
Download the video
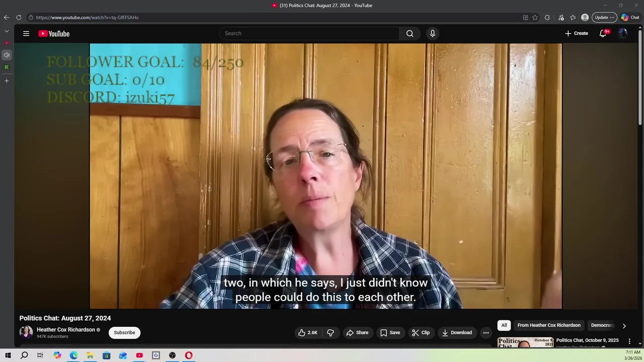click(457, 333)
